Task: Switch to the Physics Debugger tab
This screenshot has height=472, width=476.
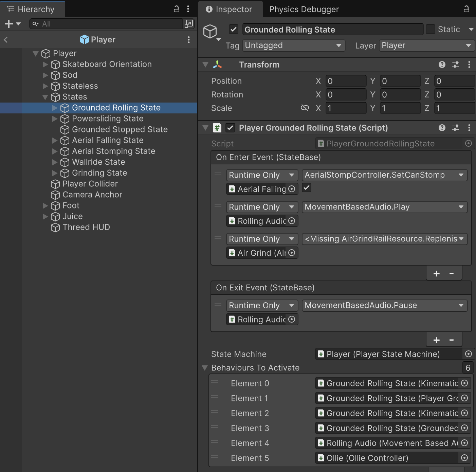Action: 304,9
